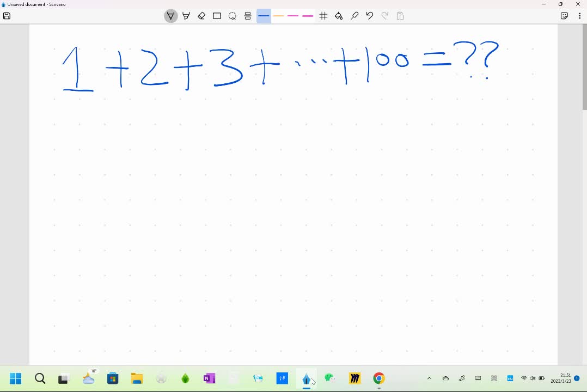Save the unsaved document
Image resolution: width=587 pixels, height=392 pixels.
(x=7, y=16)
